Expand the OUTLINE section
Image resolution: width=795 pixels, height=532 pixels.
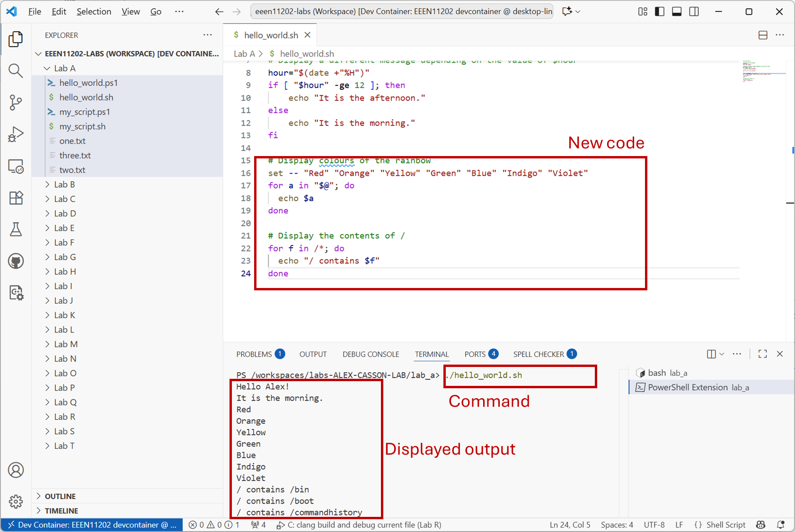click(x=60, y=496)
